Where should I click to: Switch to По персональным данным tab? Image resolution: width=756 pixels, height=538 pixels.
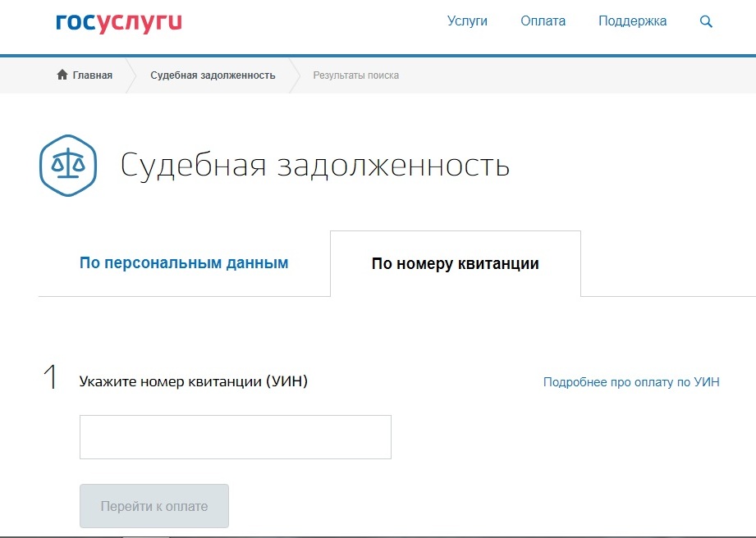tap(184, 263)
